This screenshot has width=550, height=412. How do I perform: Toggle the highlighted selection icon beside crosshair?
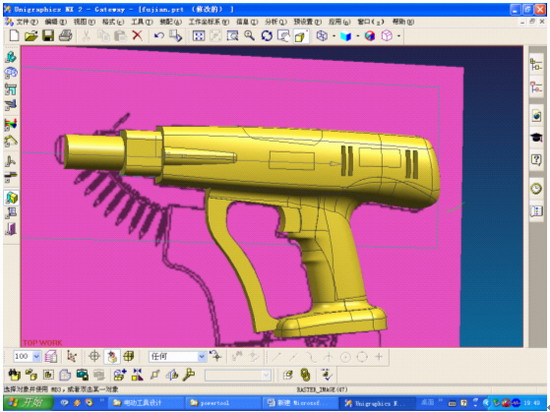point(112,357)
